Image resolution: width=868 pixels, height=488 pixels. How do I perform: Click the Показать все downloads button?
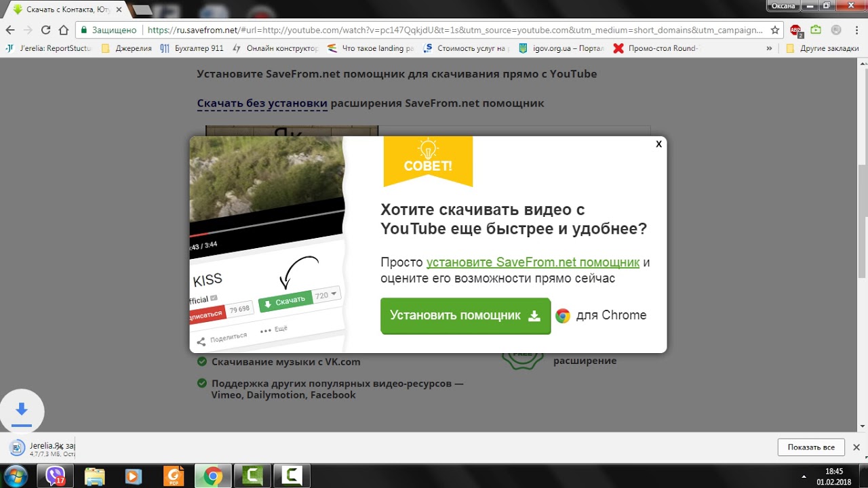click(811, 447)
